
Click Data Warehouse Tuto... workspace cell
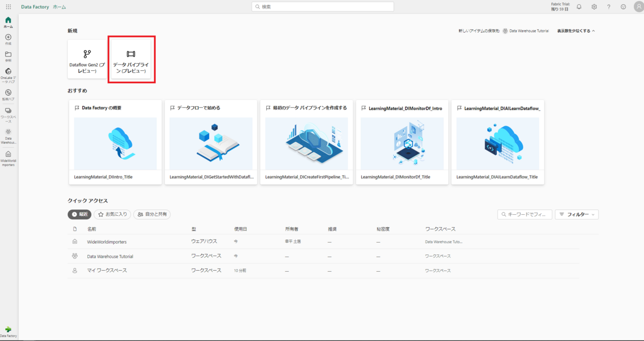coord(444,242)
